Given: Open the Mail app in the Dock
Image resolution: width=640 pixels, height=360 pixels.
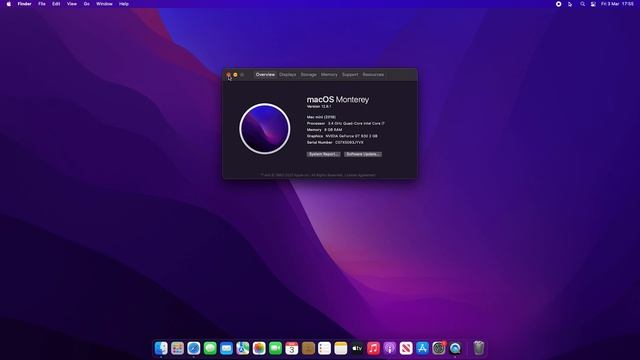Looking at the screenshot, I should pos(226,348).
